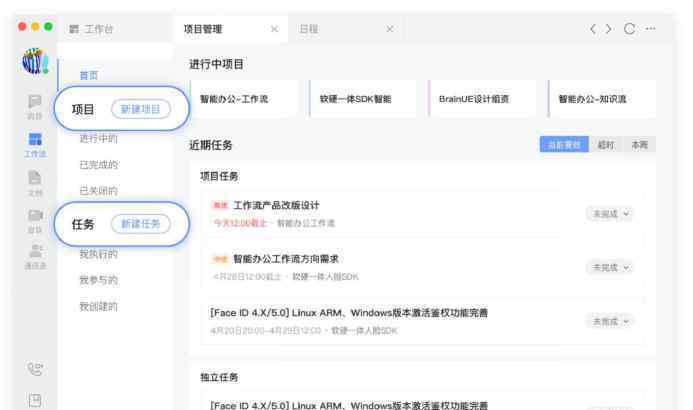Switch to the 工作台 tab

point(91,29)
